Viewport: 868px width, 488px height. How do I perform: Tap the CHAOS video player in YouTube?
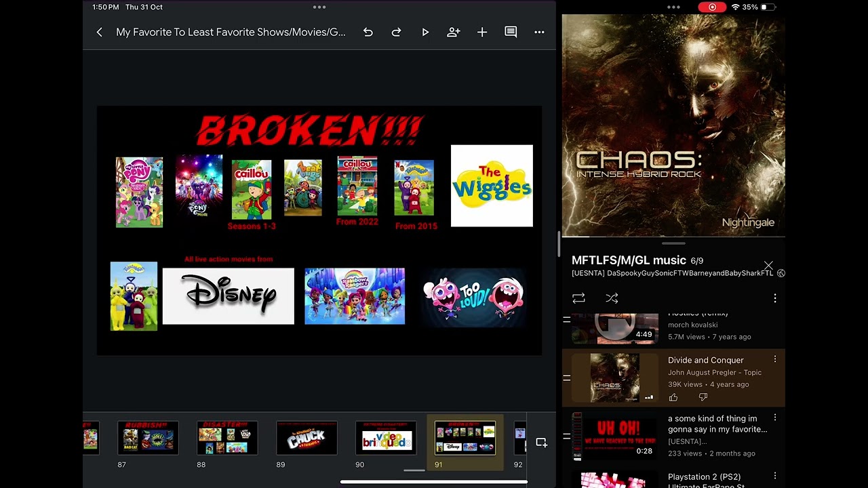[673, 125]
